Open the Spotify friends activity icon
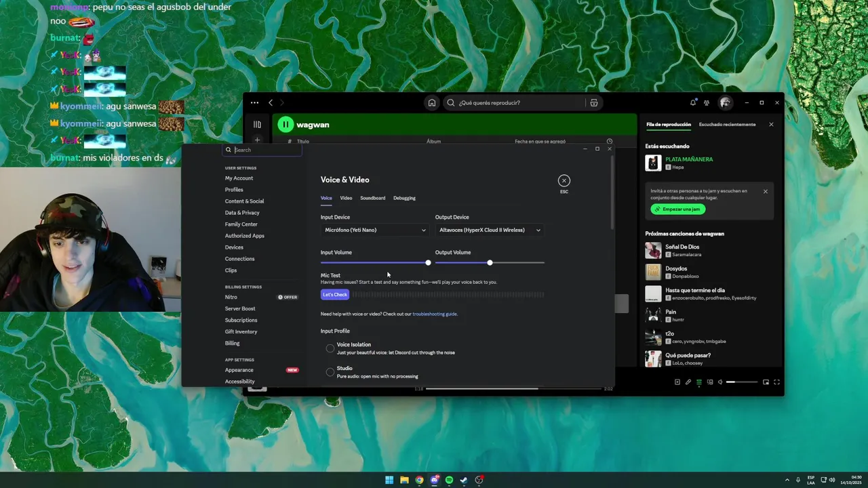 tap(707, 102)
